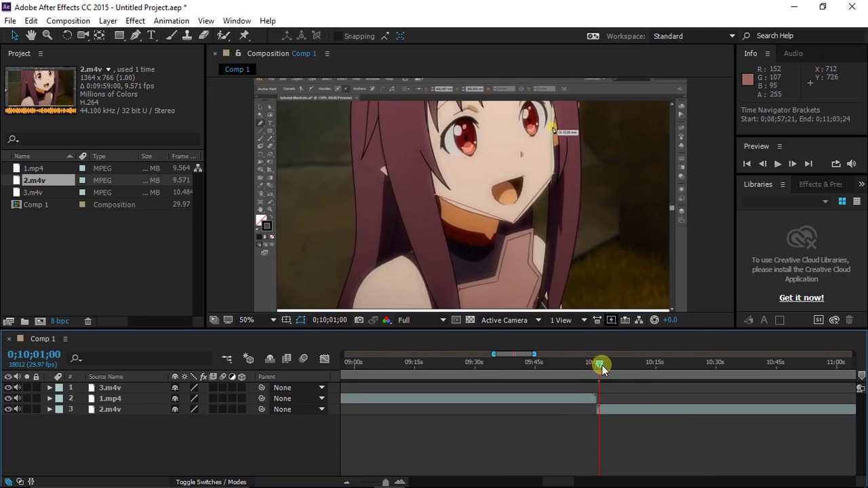Select the Unified Camera tool
868x488 pixels.
click(83, 36)
